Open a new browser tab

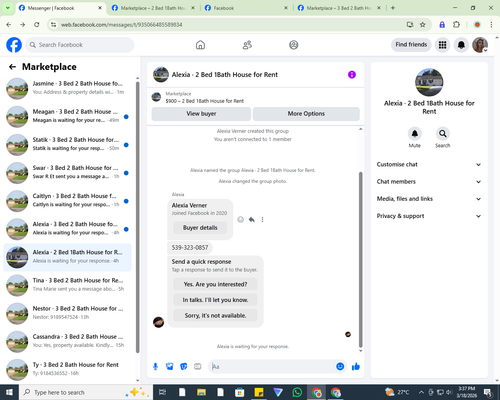(393, 8)
